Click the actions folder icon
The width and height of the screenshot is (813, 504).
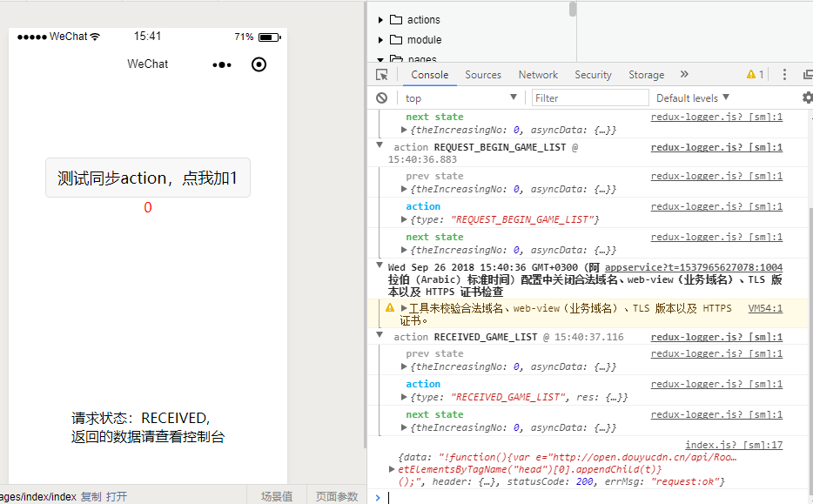(396, 20)
